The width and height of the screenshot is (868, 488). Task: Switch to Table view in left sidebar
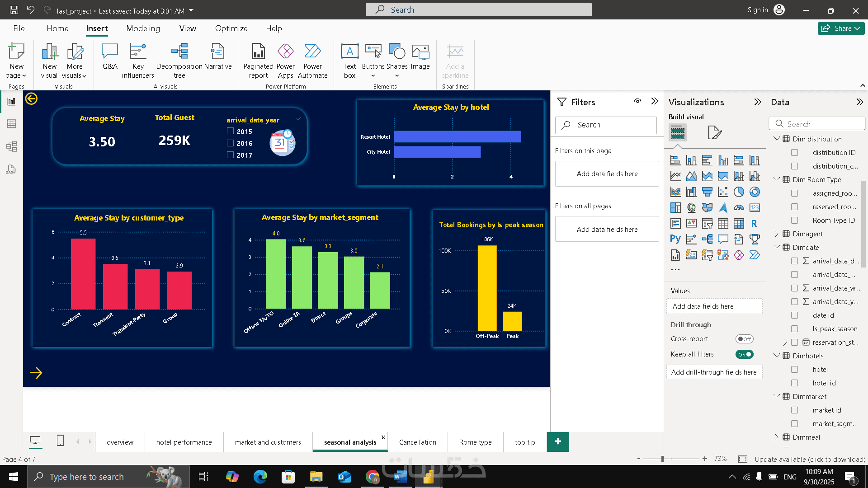coord(11,124)
